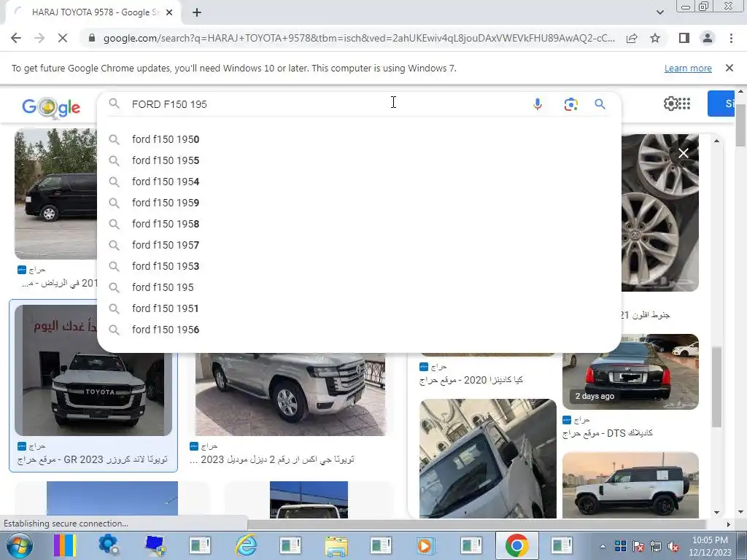This screenshot has width=747, height=560.
Task: Click the preview panel scroll up arrow
Action: point(716,141)
